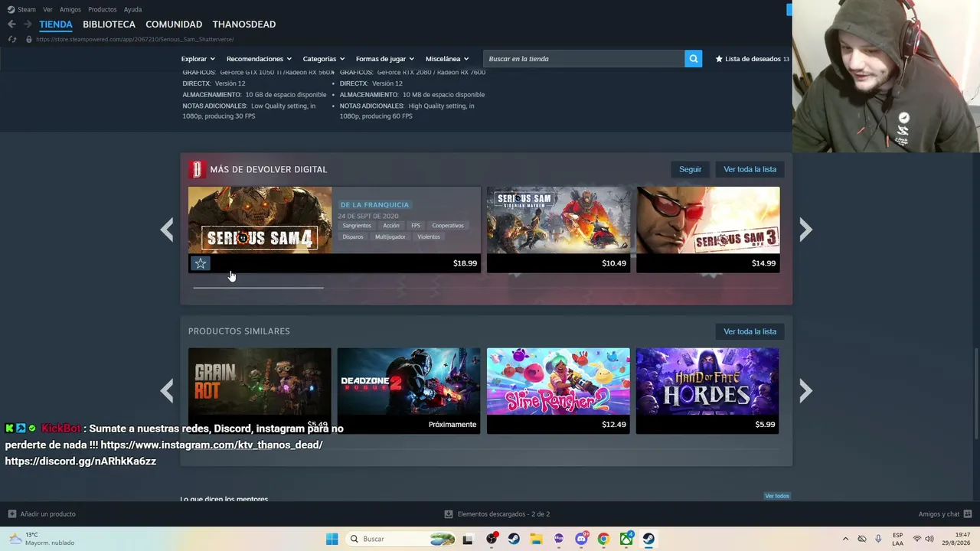Open the THANOSDEAD profile tab

(244, 24)
